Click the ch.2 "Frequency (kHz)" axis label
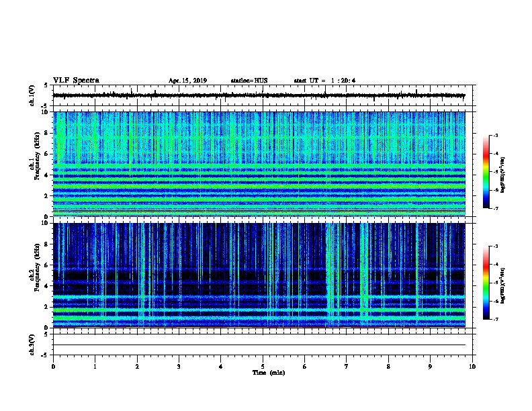The image size is (532, 411). click(x=37, y=267)
